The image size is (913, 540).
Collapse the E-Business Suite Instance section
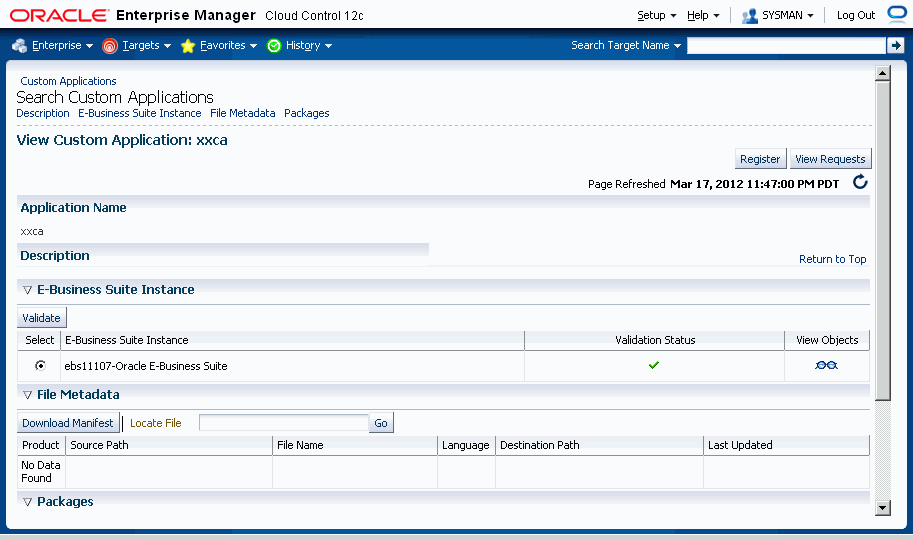pyautogui.click(x=27, y=290)
